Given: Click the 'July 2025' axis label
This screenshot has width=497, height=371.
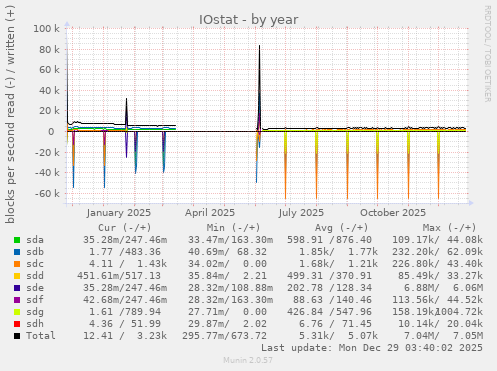Looking at the screenshot, I should pyautogui.click(x=301, y=213).
